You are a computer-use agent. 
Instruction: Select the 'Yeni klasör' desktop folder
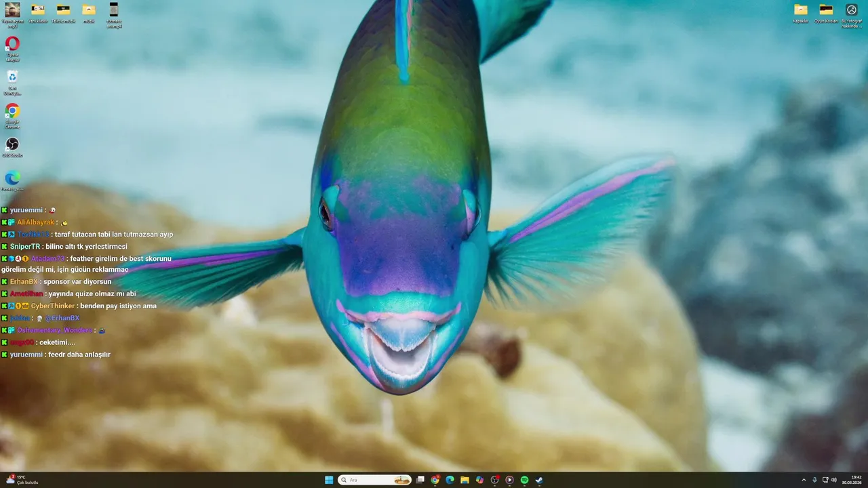38,13
